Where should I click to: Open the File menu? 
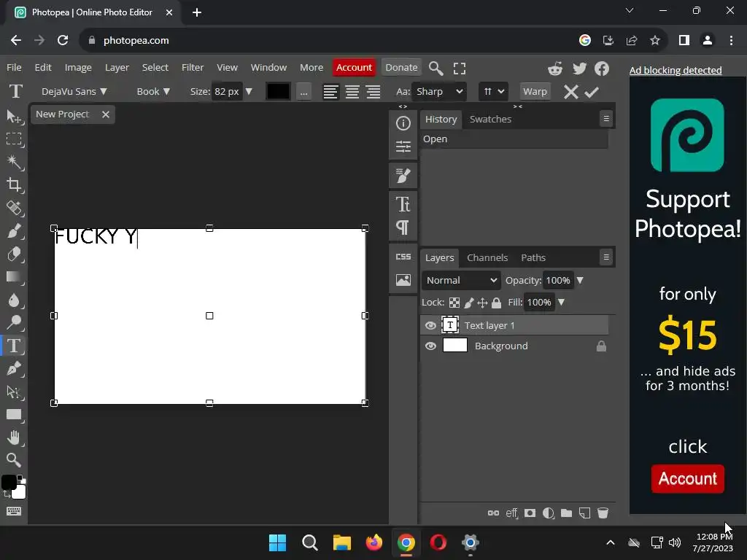[14, 68]
